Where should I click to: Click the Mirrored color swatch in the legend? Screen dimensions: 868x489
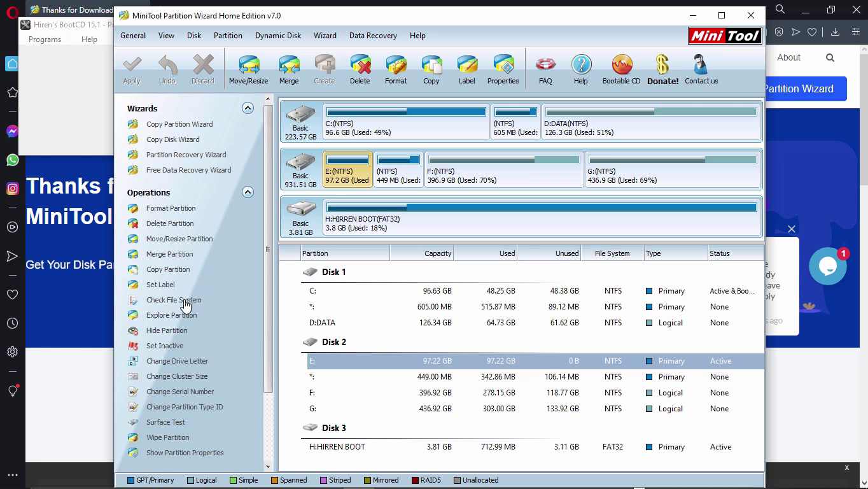click(368, 480)
